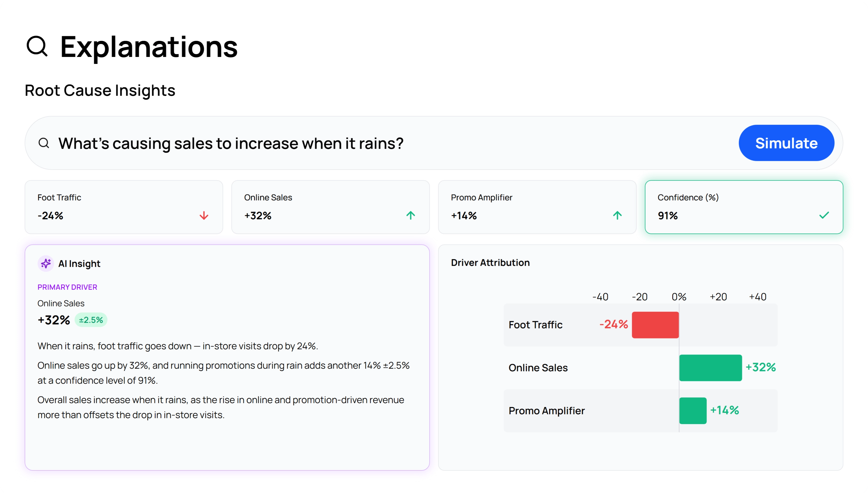This screenshot has height=495, width=868.
Task: Click the green Online Sales attribution bar
Action: [x=710, y=368]
